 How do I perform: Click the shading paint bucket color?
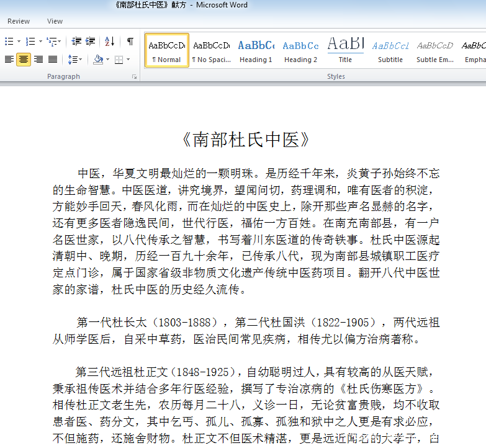coord(97,60)
